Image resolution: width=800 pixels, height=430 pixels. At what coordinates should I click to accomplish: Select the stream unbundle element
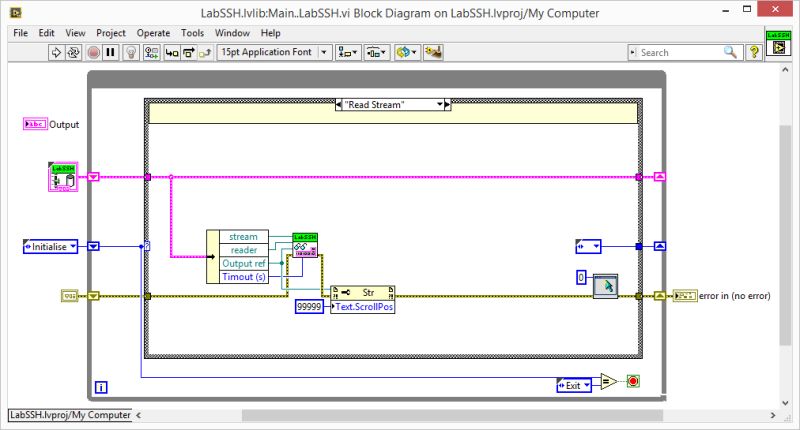tap(243, 237)
